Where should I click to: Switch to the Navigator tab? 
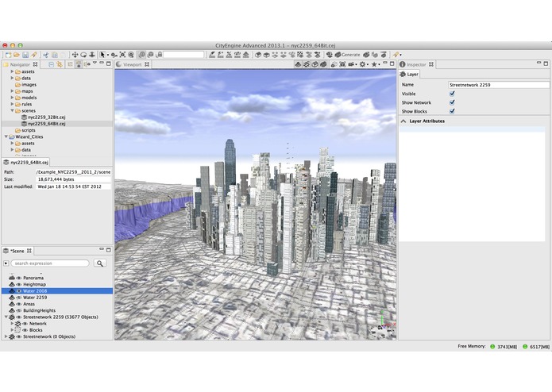(20, 64)
